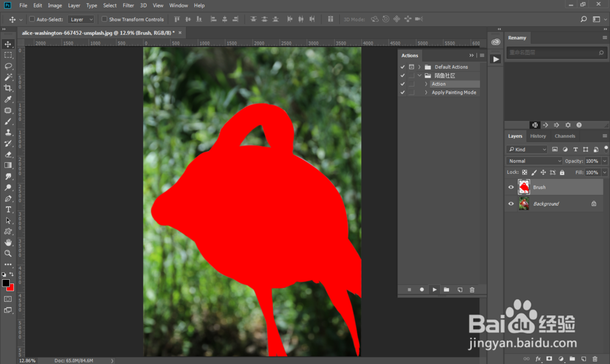Open layer style fx menu
610x364 pixels.
coord(538,359)
